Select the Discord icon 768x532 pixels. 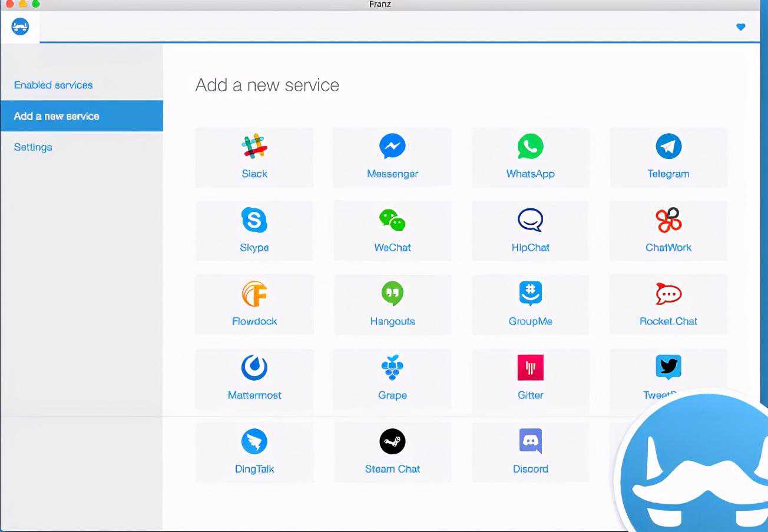[530, 441]
